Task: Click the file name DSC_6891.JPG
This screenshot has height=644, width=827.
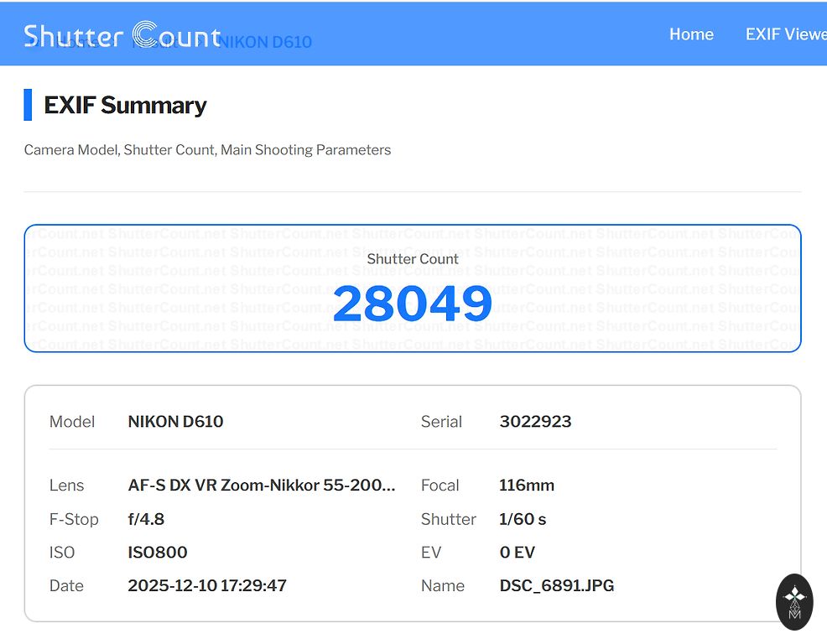Action: pos(556,586)
